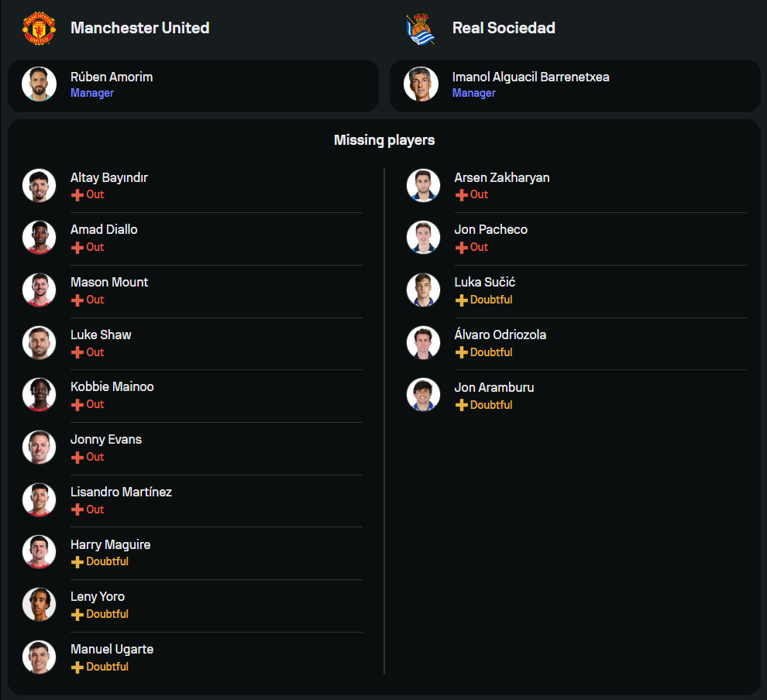Image resolution: width=767 pixels, height=700 pixels.
Task: Select Lisandro Martínez from missing players
Action: pos(121,492)
